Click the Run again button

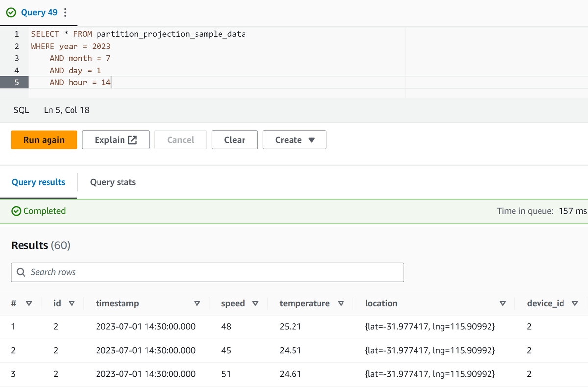pyautogui.click(x=44, y=140)
